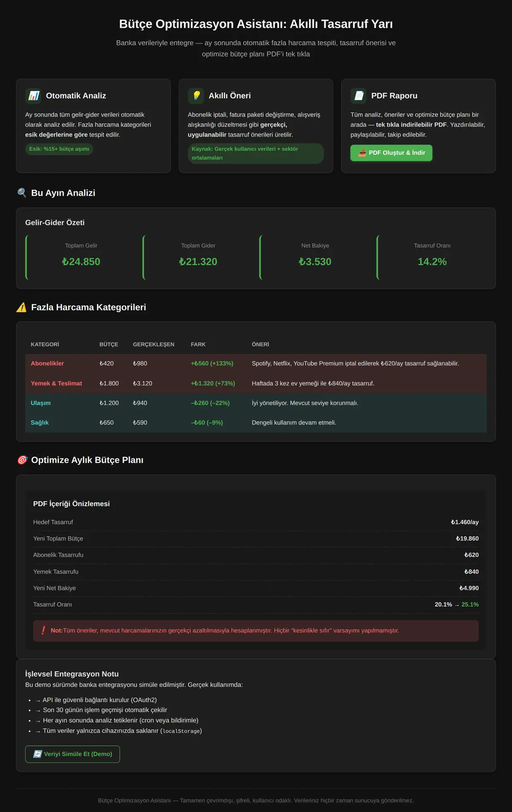512x812 pixels.
Task: Click the difference value –₺260 (–22%)
Action: [x=210, y=403]
